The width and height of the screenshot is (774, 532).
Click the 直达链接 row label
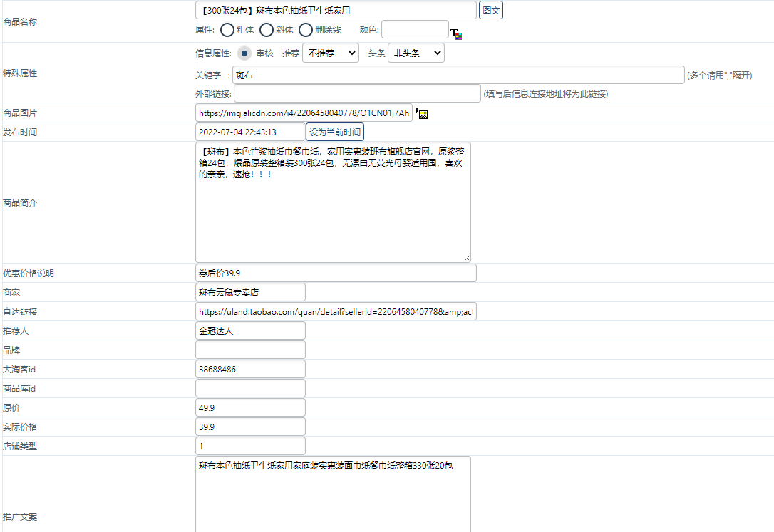(20, 312)
